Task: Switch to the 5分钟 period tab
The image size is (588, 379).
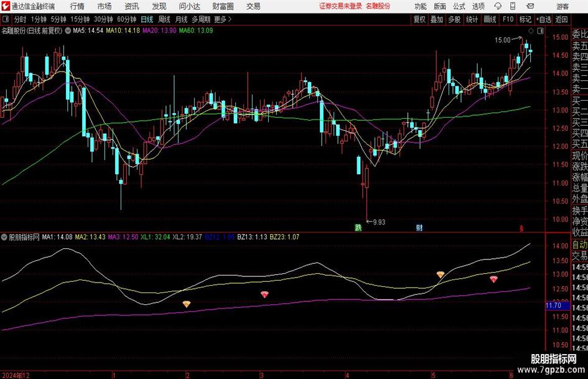Action: (x=58, y=19)
